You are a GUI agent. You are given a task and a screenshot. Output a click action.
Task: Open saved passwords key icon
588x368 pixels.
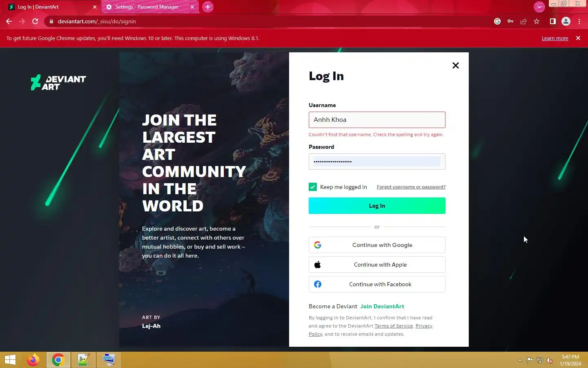click(510, 21)
